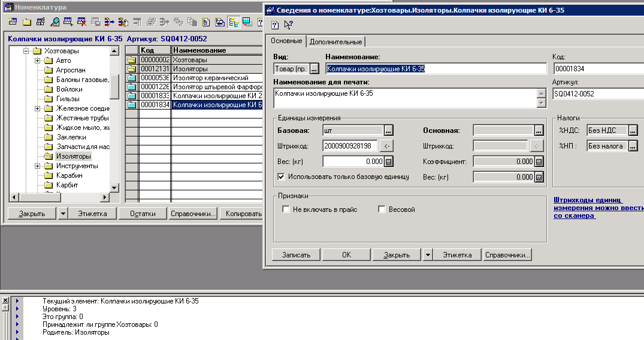Viewport: 644px width, 340px height.
Task: Click the view item magnifier icon
Action: [x=55, y=23]
